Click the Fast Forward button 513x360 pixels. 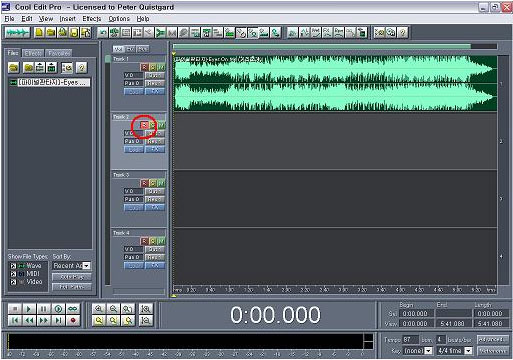point(44,320)
